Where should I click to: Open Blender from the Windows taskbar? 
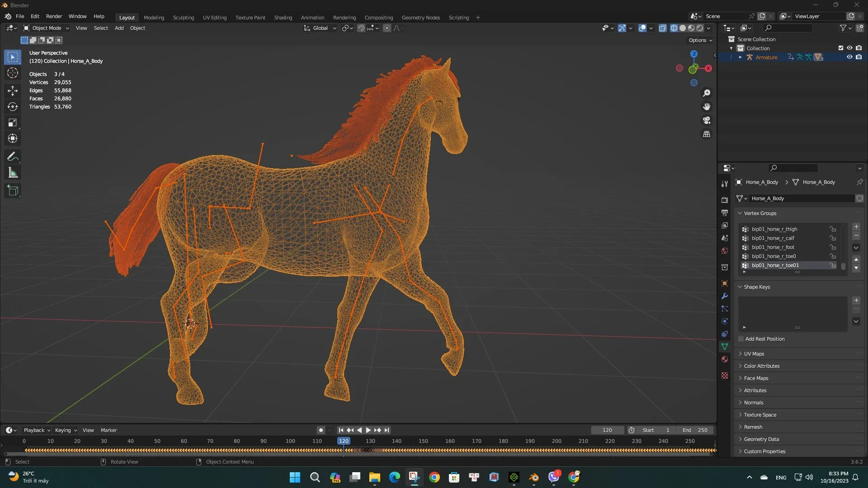point(534,477)
